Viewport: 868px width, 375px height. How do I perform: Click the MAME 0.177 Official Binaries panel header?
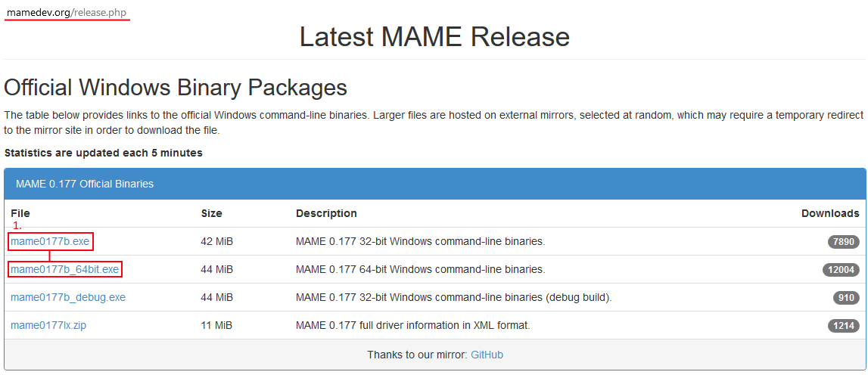[x=85, y=184]
